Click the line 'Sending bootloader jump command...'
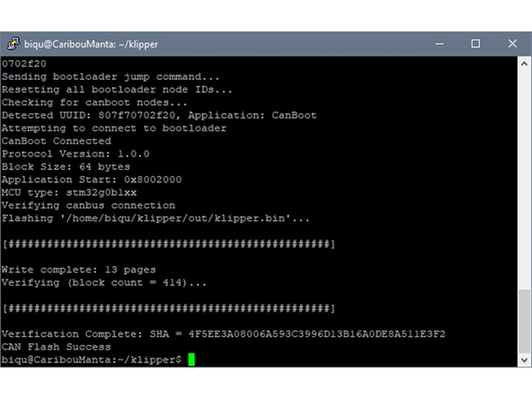The height and width of the screenshot is (399, 532). (x=111, y=76)
